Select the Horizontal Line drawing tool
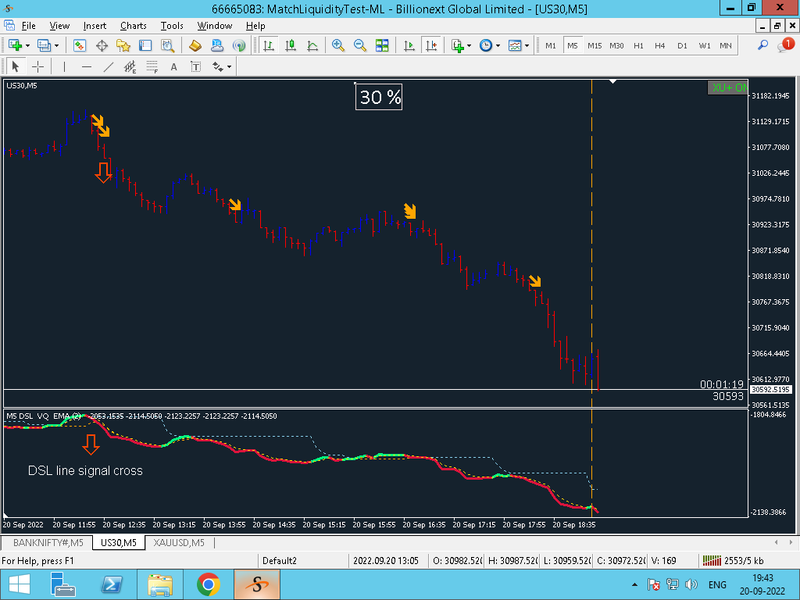The height and width of the screenshot is (600, 800). (87, 67)
